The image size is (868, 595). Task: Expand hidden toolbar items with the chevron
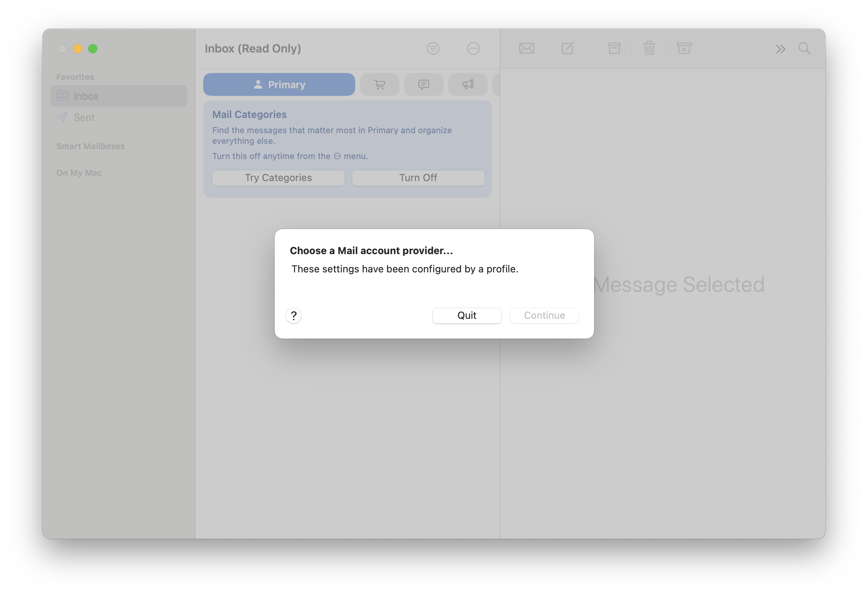[781, 49]
